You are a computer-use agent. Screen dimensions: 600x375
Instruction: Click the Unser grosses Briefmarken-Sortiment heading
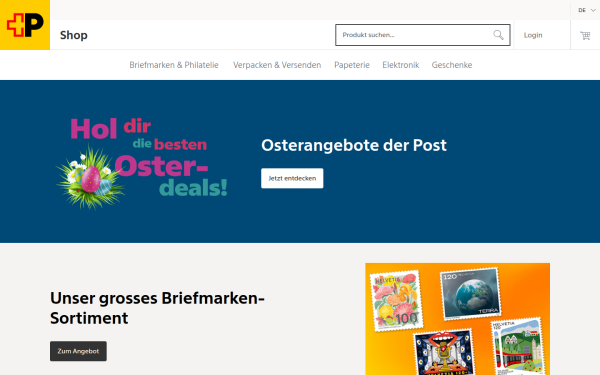click(x=157, y=308)
